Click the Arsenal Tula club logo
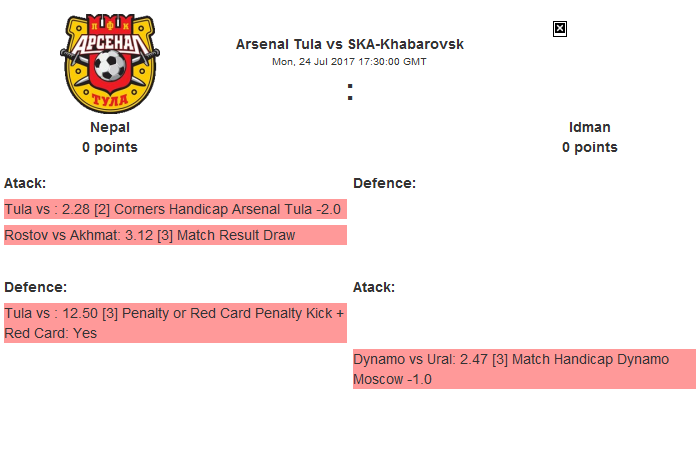This screenshot has height=460, width=700. (109, 61)
